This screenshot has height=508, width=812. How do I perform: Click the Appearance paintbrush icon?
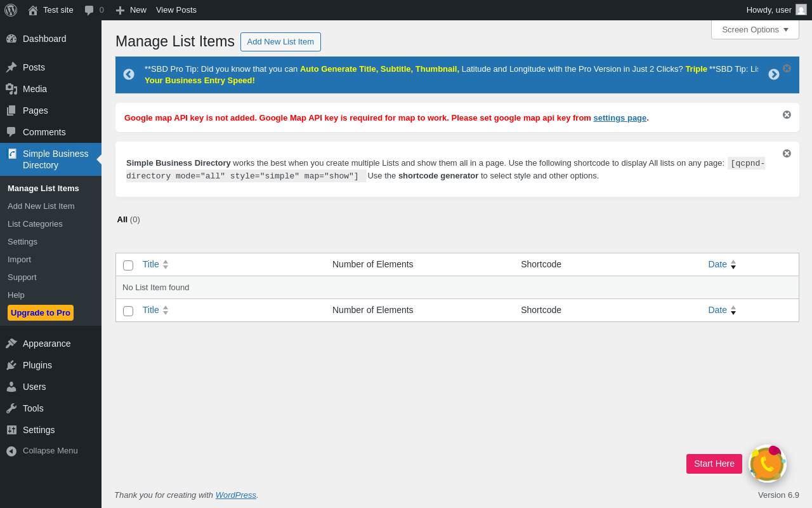point(11,344)
